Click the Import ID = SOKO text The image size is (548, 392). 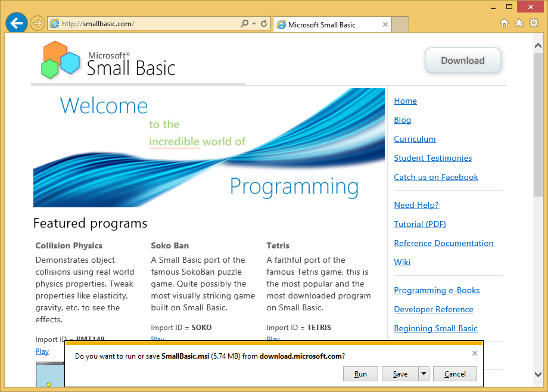coord(181,328)
